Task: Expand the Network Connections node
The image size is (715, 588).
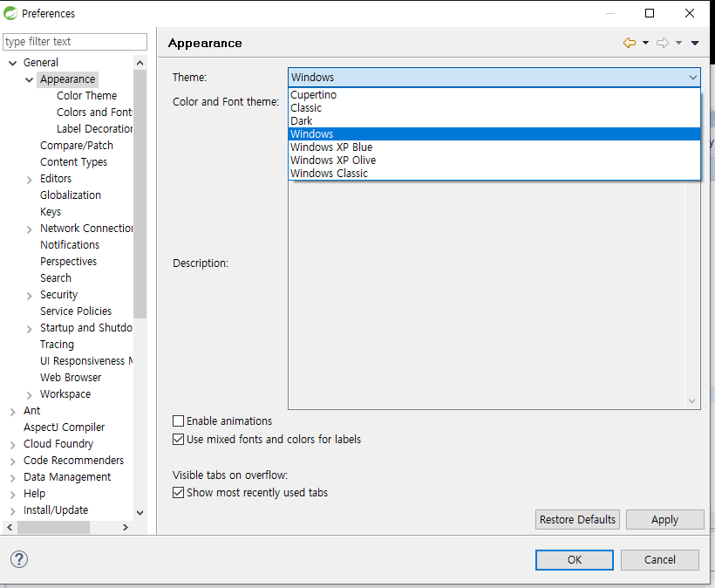Action: 29,229
